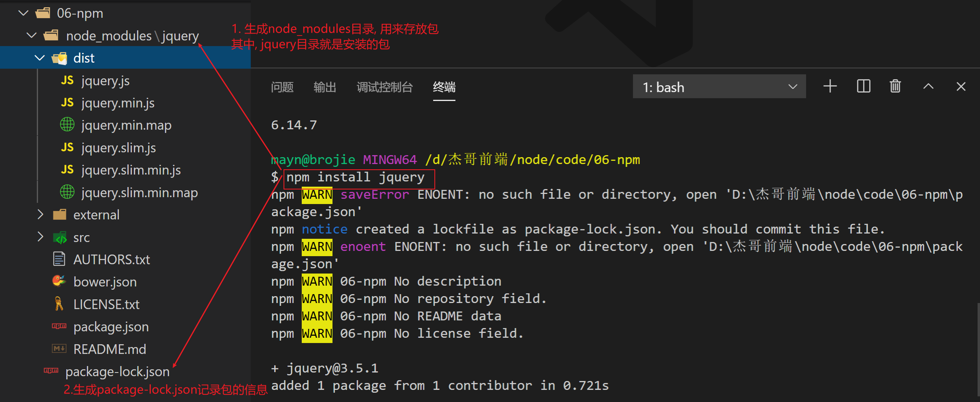The image size is (980, 402).
Task: Click the src folder code icon
Action: pos(60,238)
